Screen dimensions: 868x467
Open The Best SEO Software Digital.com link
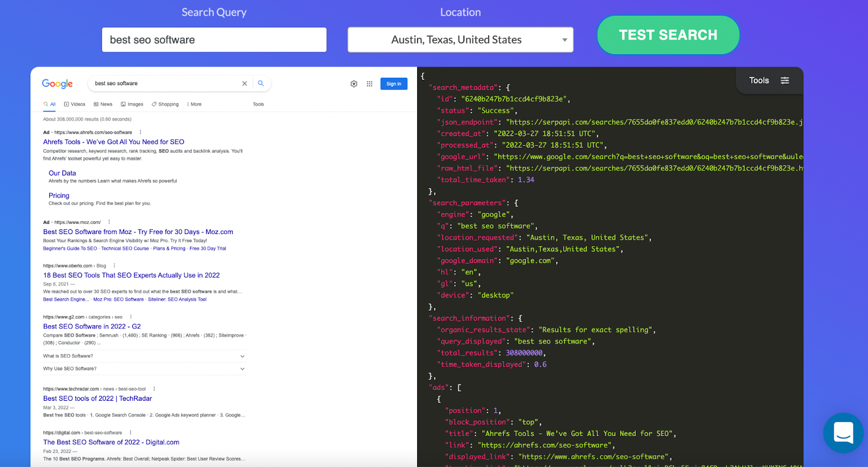point(111,443)
